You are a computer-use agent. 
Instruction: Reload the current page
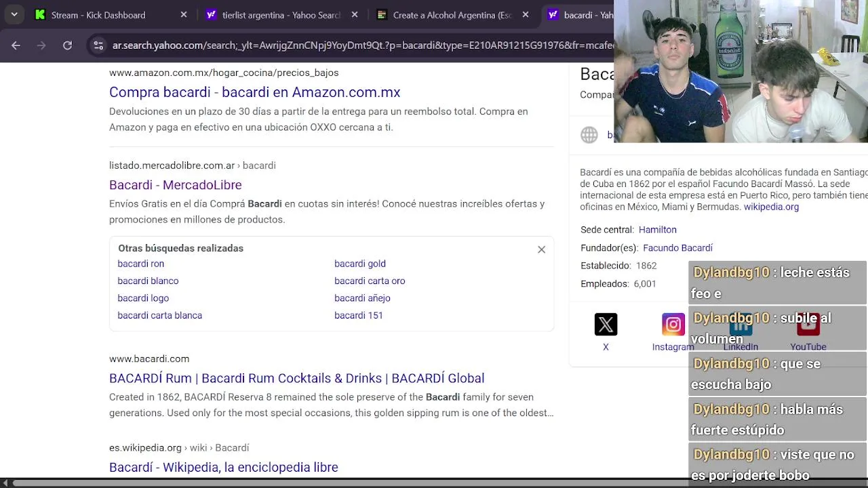click(x=67, y=45)
